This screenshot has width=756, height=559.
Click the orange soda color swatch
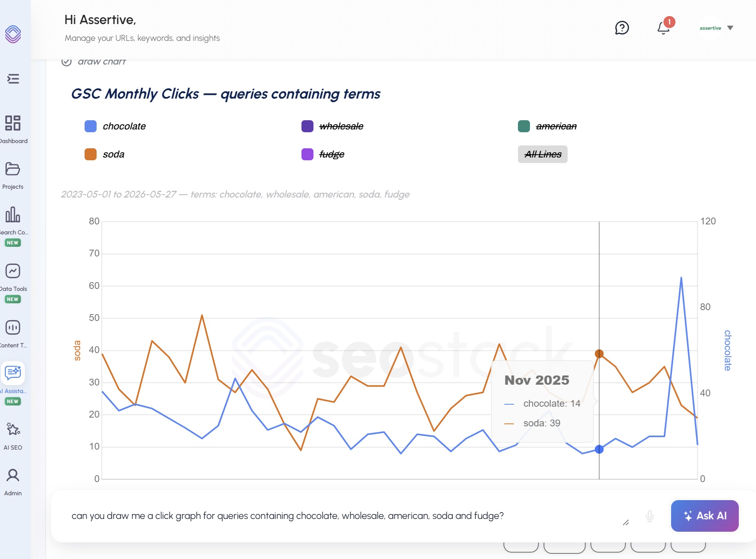click(x=91, y=154)
